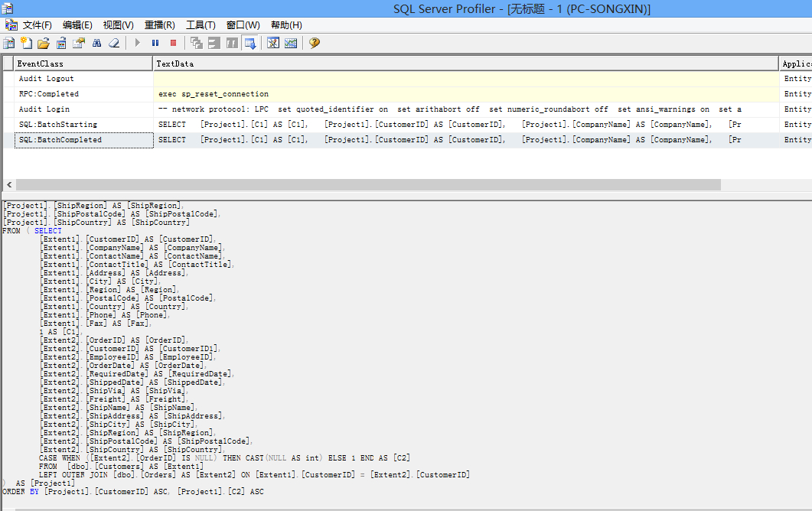The width and height of the screenshot is (812, 511).
Task: Click the EventClass column header
Action: click(83, 63)
